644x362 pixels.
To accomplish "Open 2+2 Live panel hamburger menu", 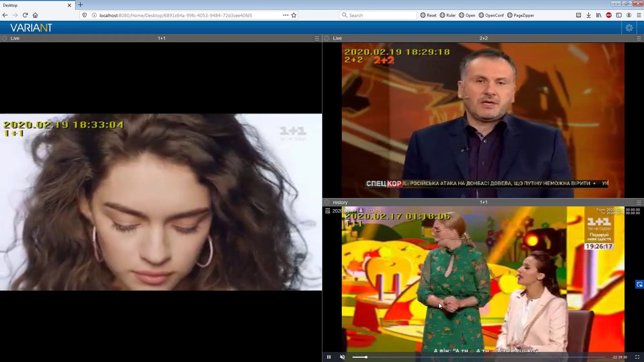I will click(x=639, y=38).
